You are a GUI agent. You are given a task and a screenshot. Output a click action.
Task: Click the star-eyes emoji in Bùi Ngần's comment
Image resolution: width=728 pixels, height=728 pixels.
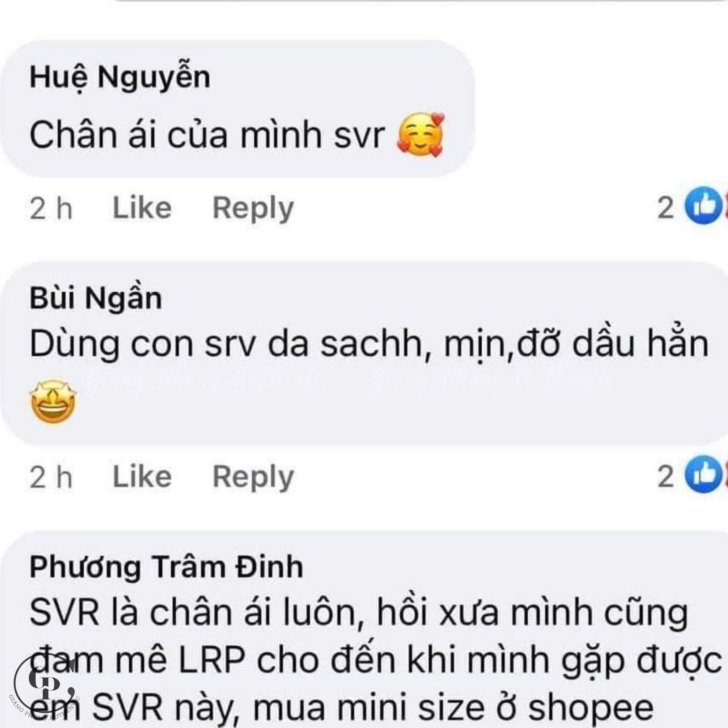(53, 402)
